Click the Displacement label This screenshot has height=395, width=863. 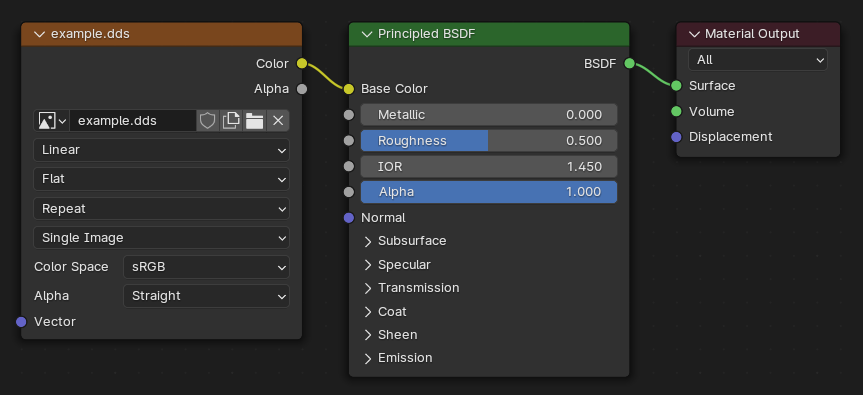[730, 136]
